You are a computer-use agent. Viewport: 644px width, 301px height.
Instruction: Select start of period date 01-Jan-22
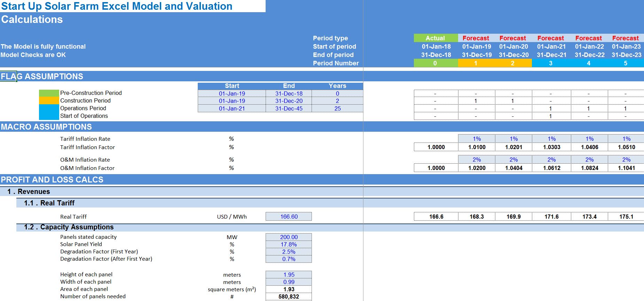click(589, 47)
